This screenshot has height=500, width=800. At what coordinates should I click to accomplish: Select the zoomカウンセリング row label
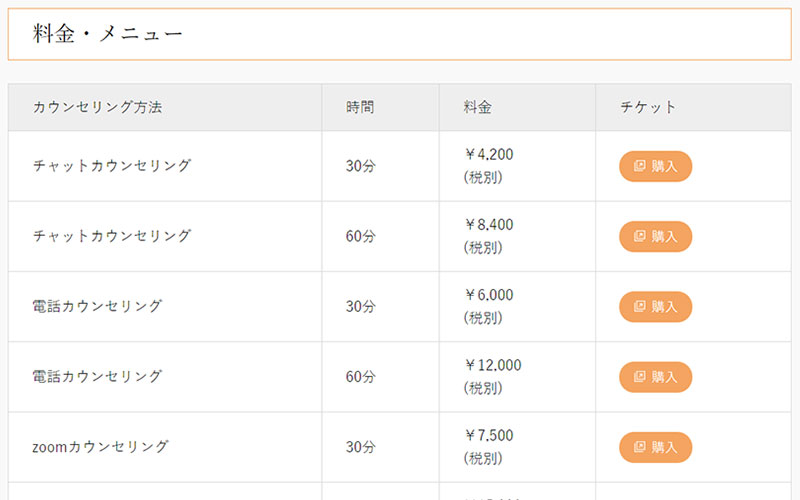pos(100,446)
